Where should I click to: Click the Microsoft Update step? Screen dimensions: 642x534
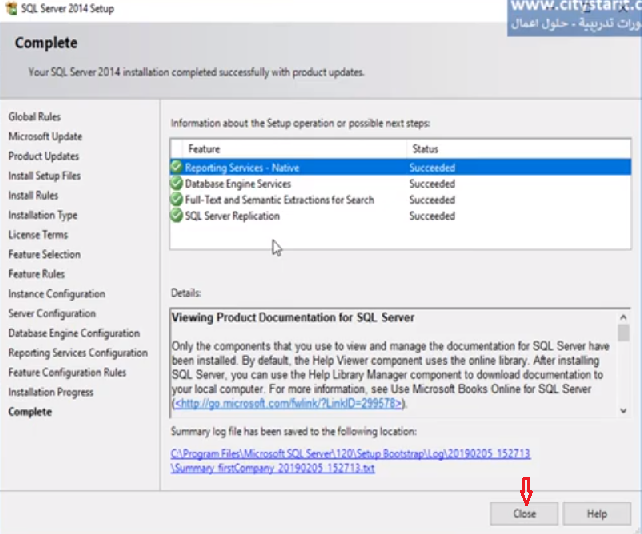(45, 136)
